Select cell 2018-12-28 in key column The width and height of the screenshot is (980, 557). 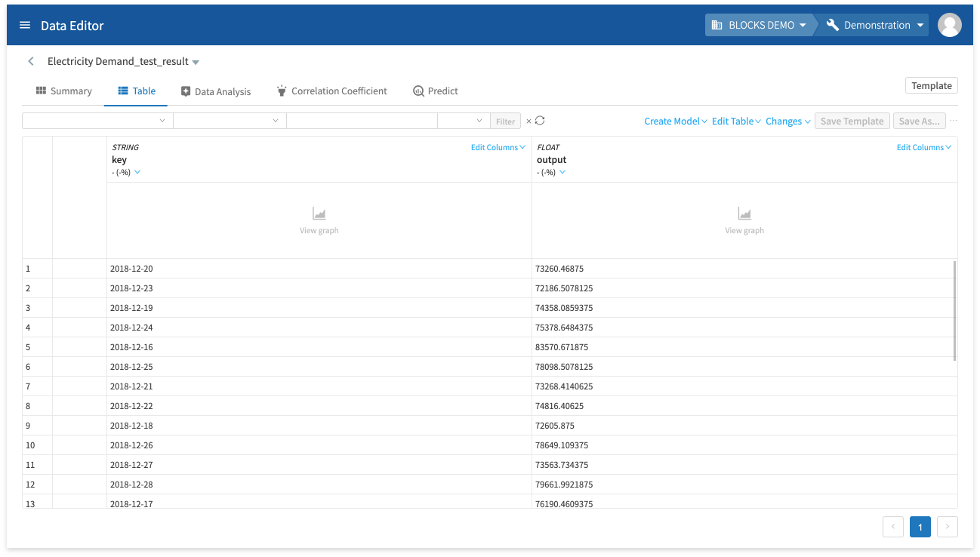click(319, 485)
